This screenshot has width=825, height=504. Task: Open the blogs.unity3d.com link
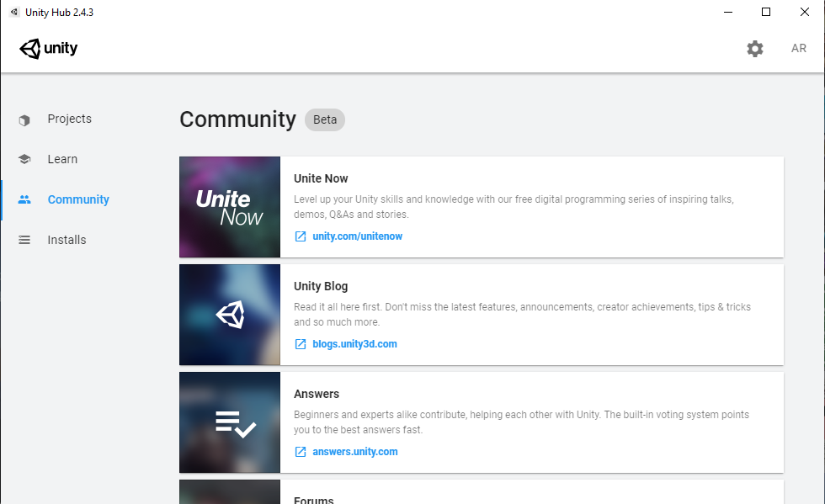tap(354, 344)
